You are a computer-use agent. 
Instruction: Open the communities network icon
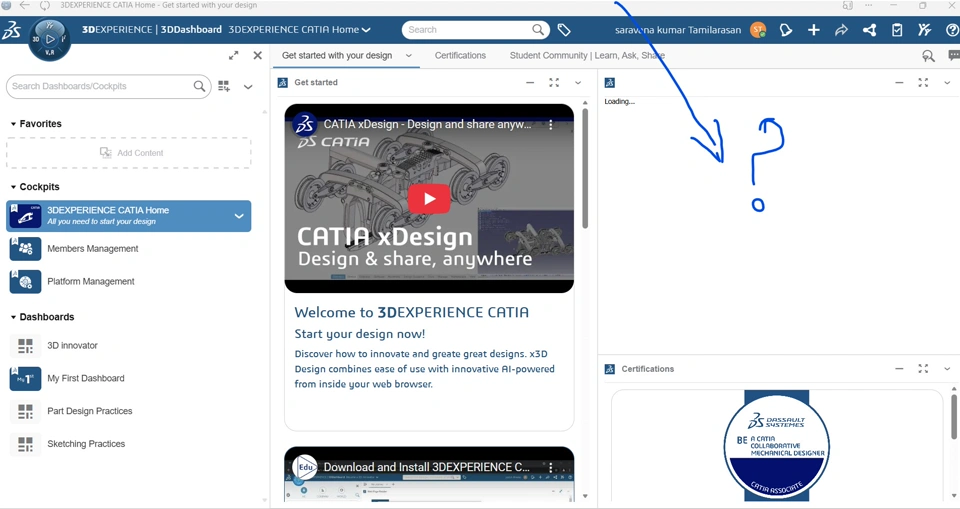869,30
